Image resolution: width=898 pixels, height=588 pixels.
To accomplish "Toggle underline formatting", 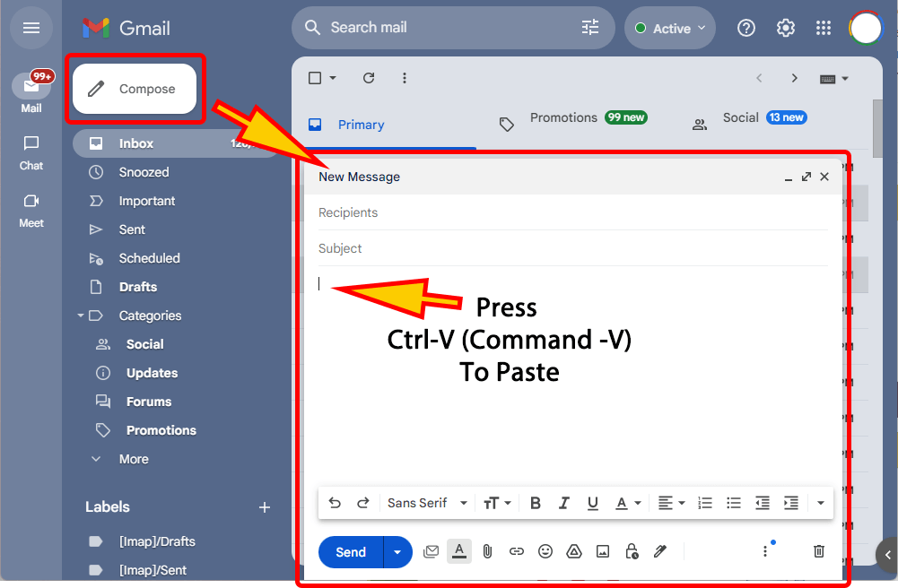I will click(x=593, y=503).
